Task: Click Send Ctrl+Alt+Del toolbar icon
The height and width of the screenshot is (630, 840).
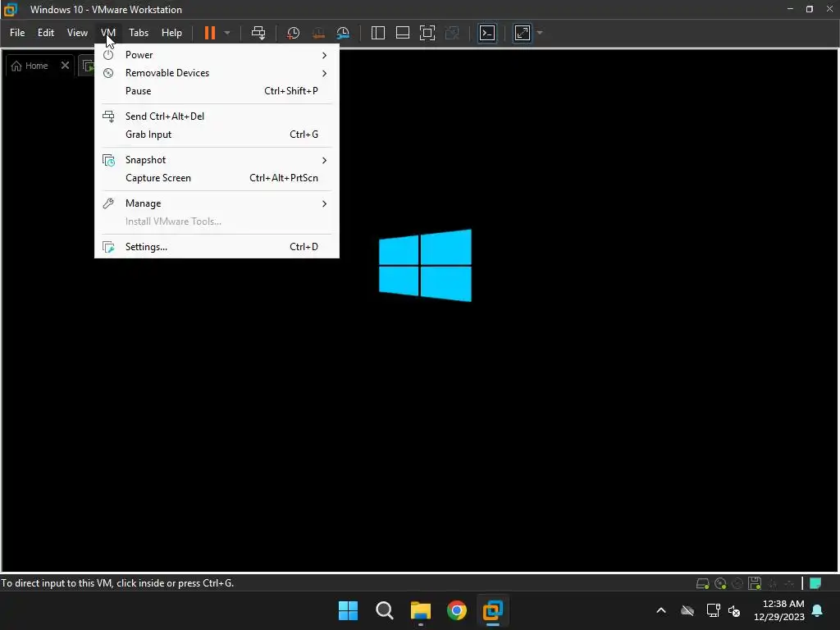Action: pos(258,33)
